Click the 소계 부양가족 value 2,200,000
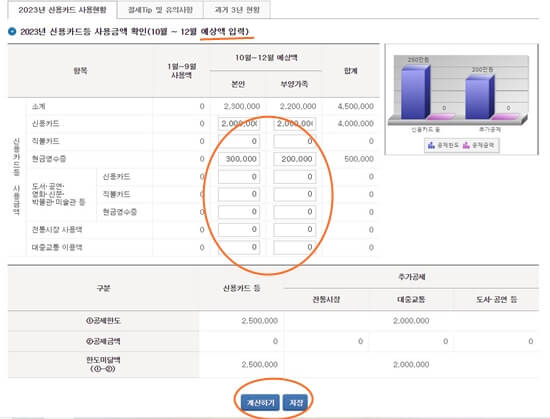The image size is (550, 419). click(298, 106)
